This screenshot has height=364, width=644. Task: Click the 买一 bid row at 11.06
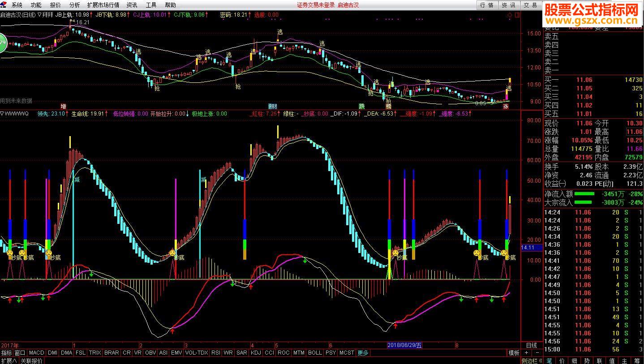pos(594,80)
